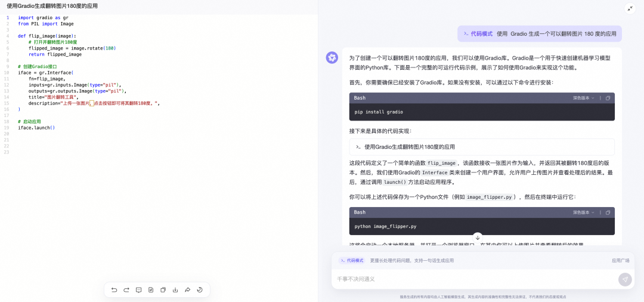Click line number 1 in editor gutter
Screen dimensions: 644x302
pos(7,18)
